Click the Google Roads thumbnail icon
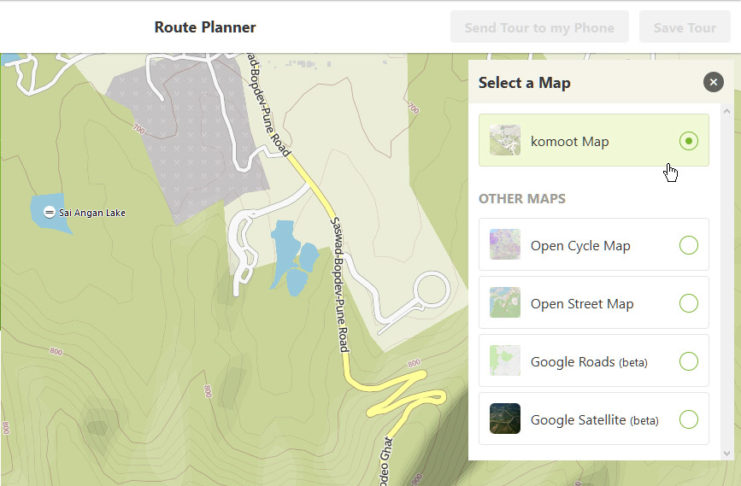The image size is (741, 486). point(505,361)
